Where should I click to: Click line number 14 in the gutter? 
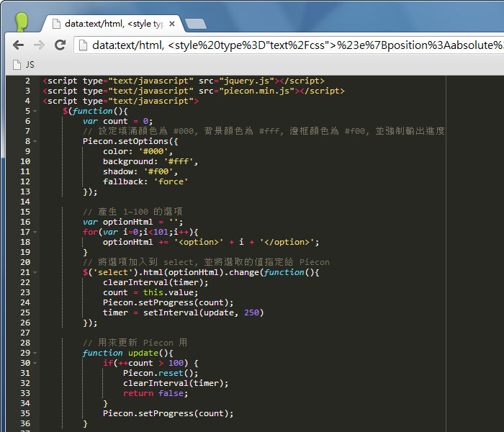pyautogui.click(x=26, y=202)
